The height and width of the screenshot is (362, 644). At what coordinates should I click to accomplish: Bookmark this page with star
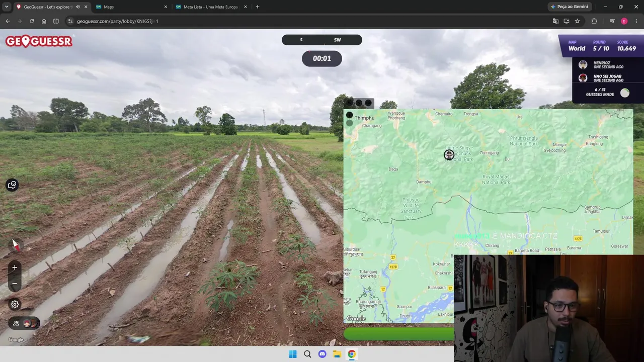pyautogui.click(x=578, y=21)
